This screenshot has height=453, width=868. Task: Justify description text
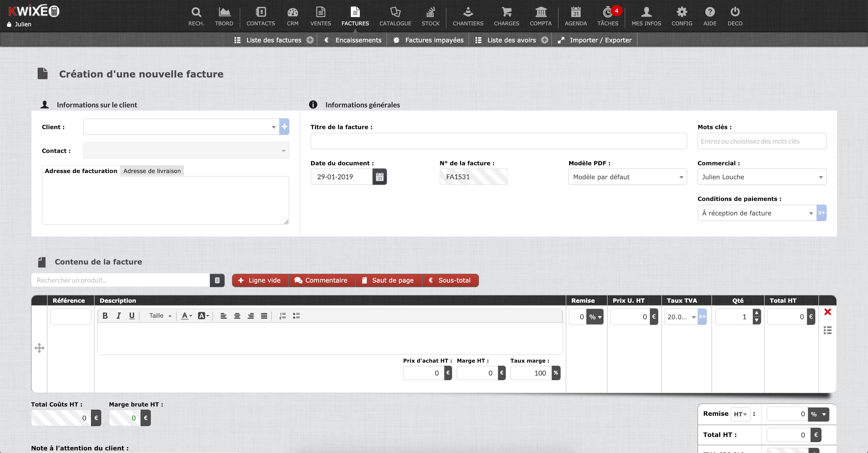click(264, 316)
